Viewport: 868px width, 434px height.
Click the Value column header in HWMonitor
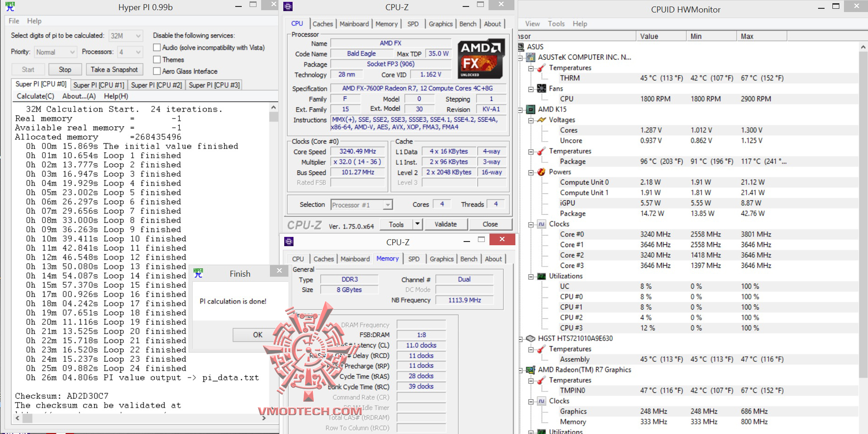(661, 36)
